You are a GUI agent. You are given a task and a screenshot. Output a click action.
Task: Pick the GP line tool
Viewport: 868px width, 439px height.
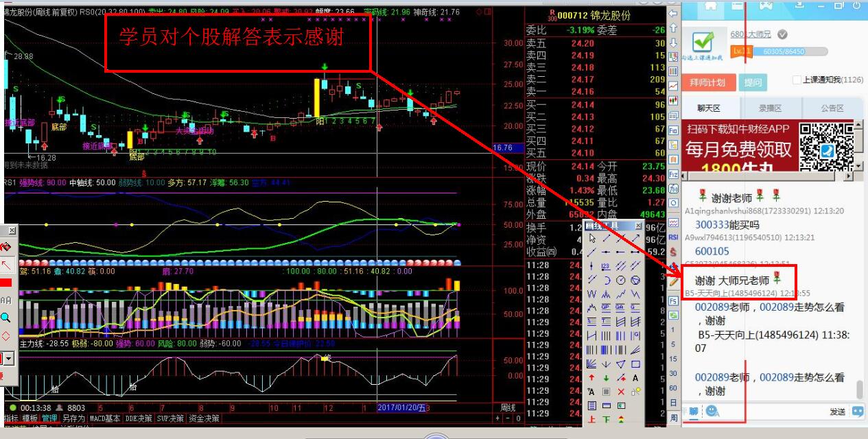607,308
